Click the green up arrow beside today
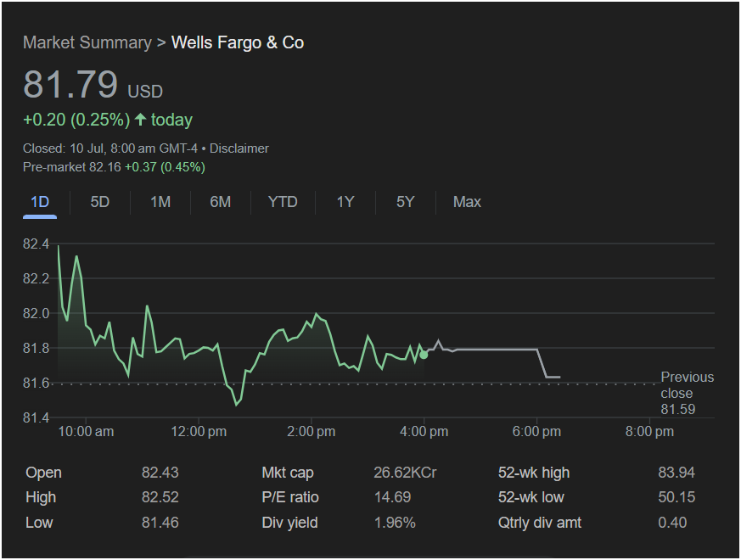 140,119
